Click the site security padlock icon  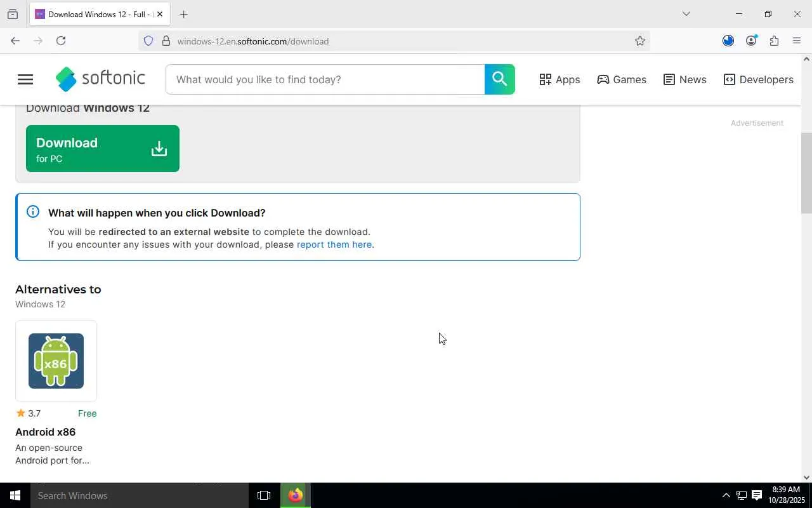coord(166,41)
